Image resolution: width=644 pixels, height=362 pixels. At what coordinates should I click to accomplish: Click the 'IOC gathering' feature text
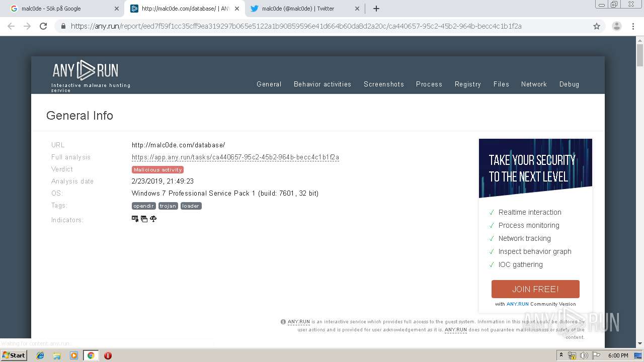click(521, 264)
